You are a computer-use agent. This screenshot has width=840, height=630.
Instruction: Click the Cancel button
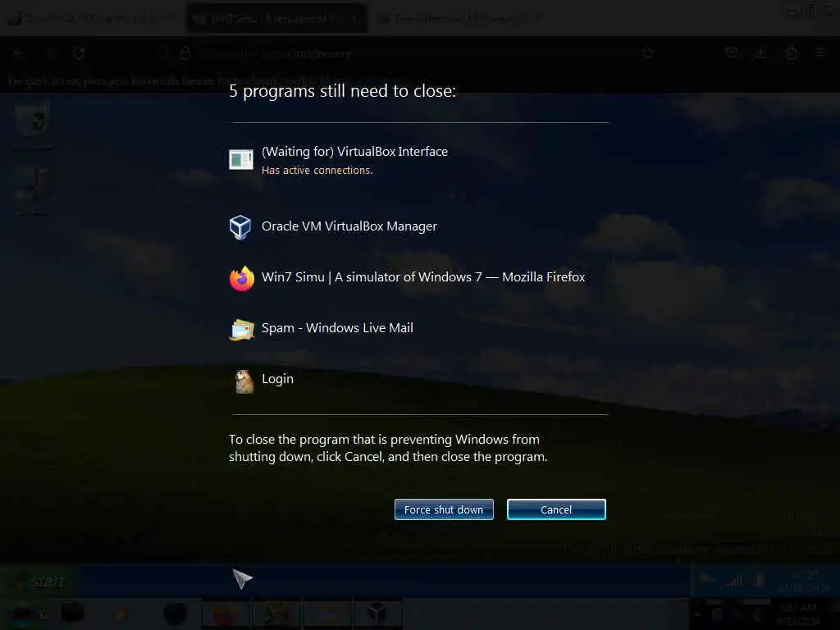tap(556, 509)
